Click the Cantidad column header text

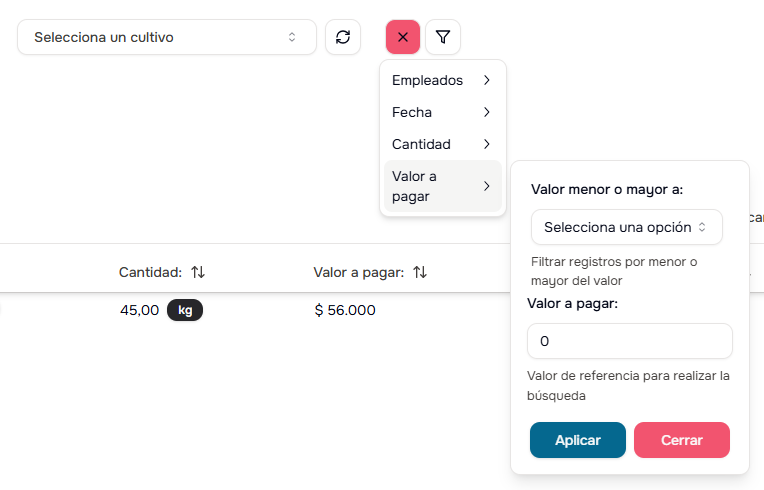pos(149,272)
